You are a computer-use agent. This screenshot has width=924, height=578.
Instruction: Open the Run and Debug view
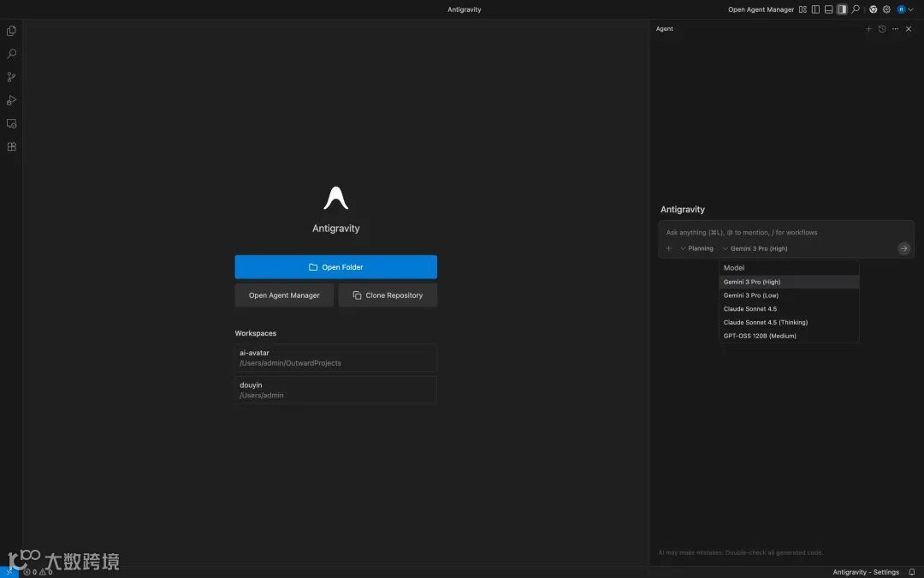(x=11, y=100)
